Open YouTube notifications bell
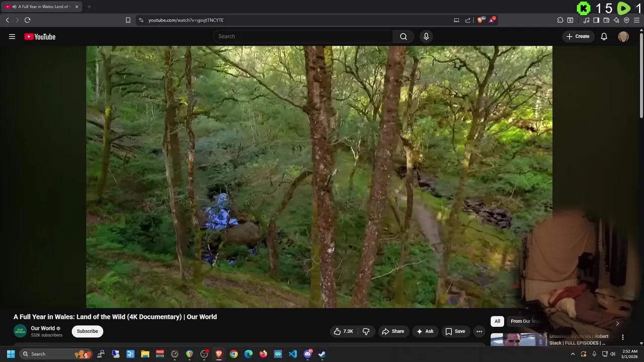This screenshot has height=362, width=644. [x=604, y=36]
